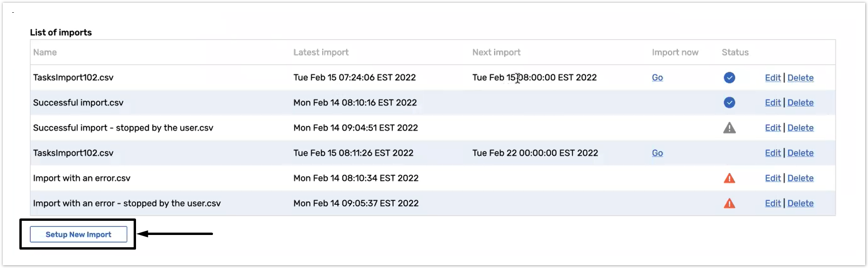The width and height of the screenshot is (868, 268).
Task: Click the Status column header
Action: pos(735,52)
